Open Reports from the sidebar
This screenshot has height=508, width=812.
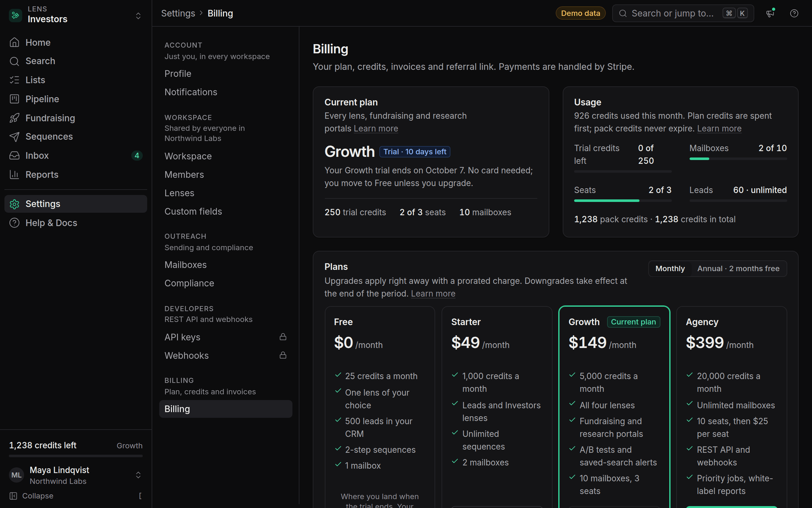point(76,175)
